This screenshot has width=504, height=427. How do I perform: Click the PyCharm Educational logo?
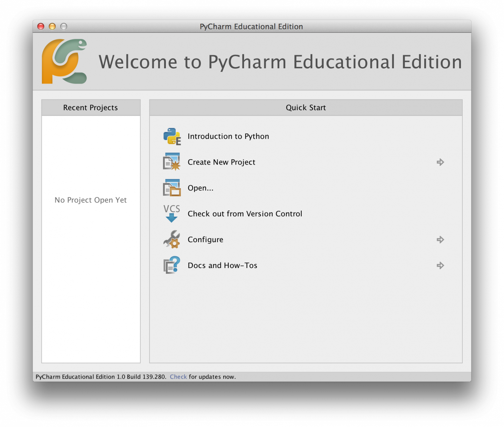pos(64,61)
